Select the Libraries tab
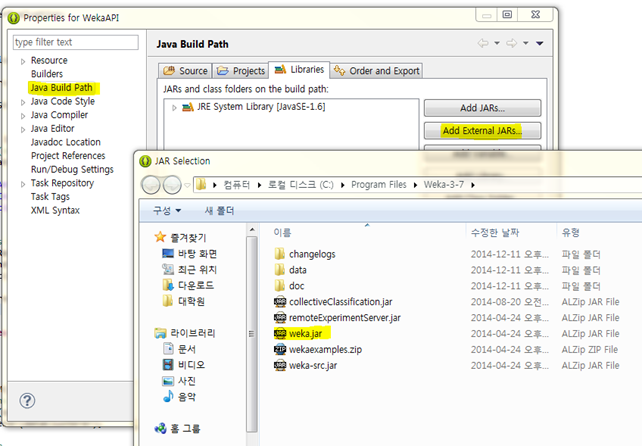This screenshot has height=446, width=642. (299, 70)
